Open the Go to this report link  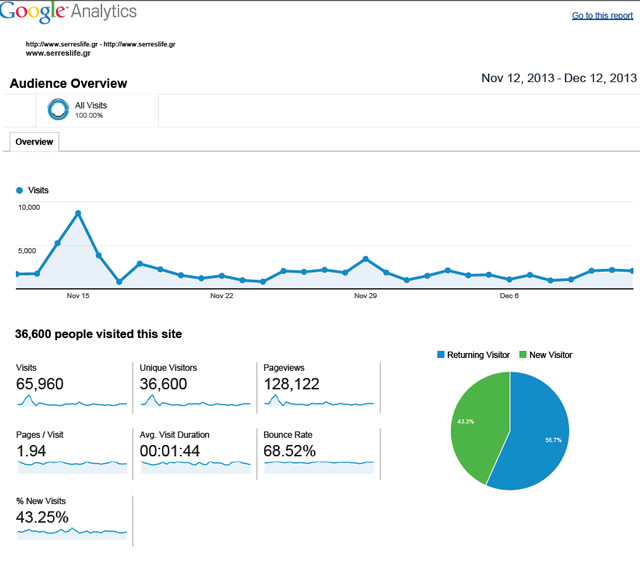(x=601, y=16)
